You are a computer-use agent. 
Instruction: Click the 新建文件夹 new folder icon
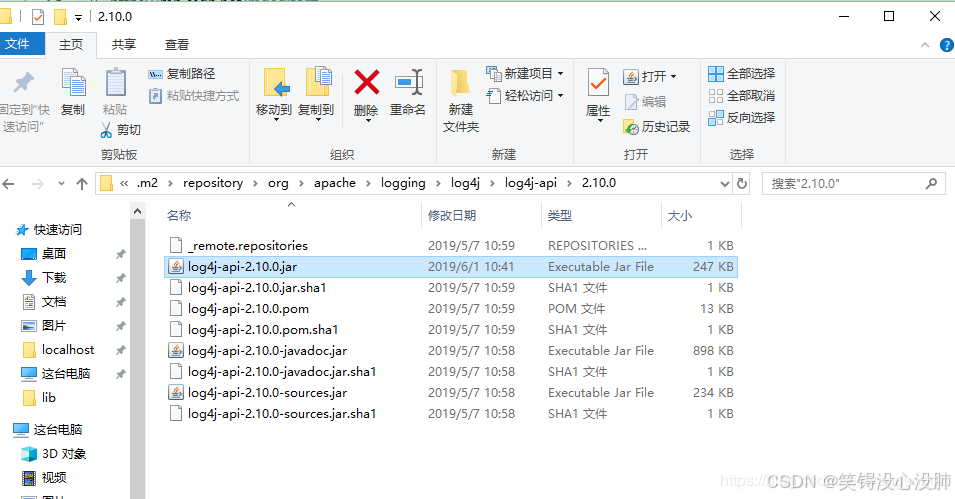[x=460, y=83]
